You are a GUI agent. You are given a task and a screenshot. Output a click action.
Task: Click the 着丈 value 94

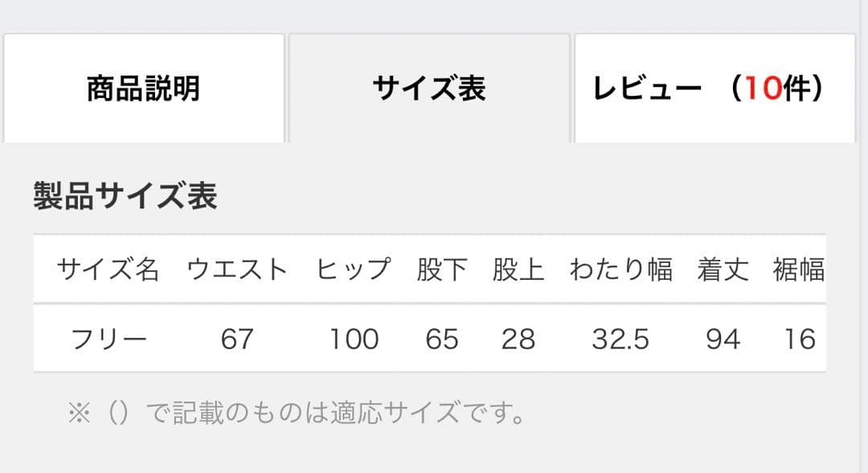[x=723, y=339]
